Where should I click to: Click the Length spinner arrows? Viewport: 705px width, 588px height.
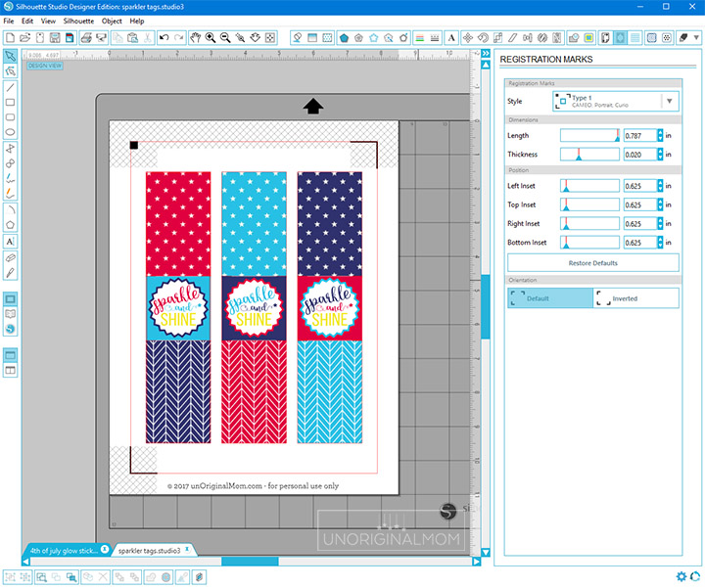660,135
